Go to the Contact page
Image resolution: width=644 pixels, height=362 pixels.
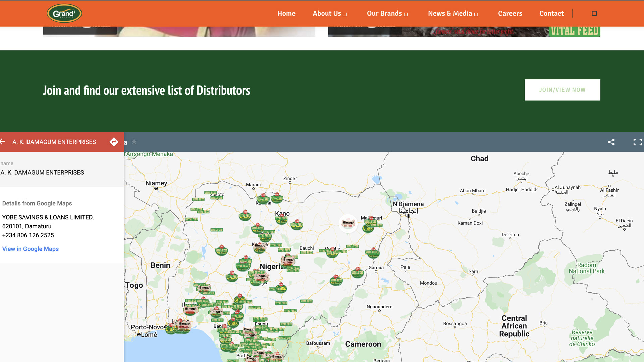tap(551, 13)
